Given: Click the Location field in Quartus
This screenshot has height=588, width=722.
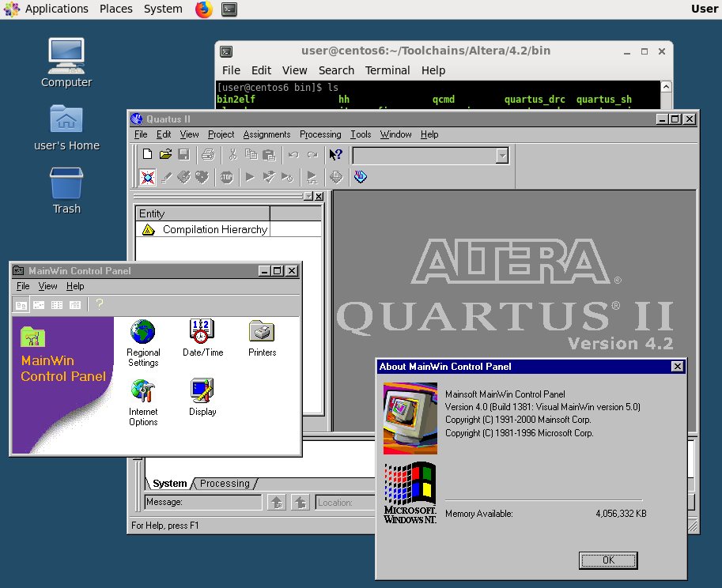Looking at the screenshot, I should click(346, 503).
